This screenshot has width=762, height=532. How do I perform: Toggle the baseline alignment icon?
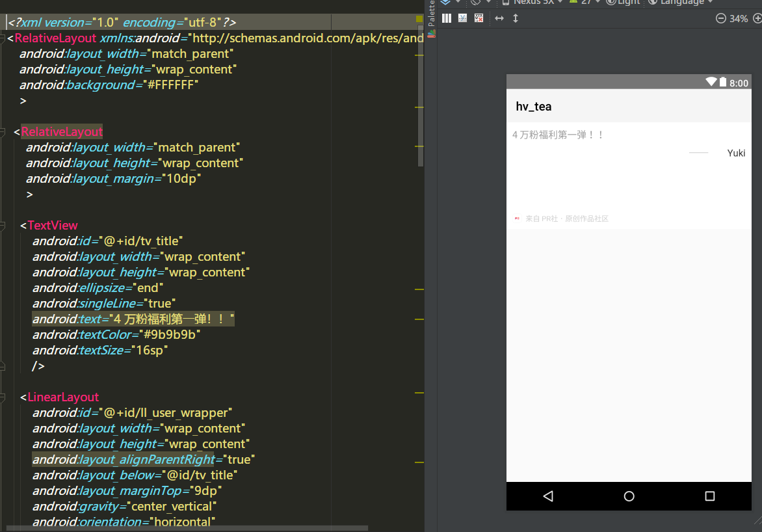click(x=463, y=18)
